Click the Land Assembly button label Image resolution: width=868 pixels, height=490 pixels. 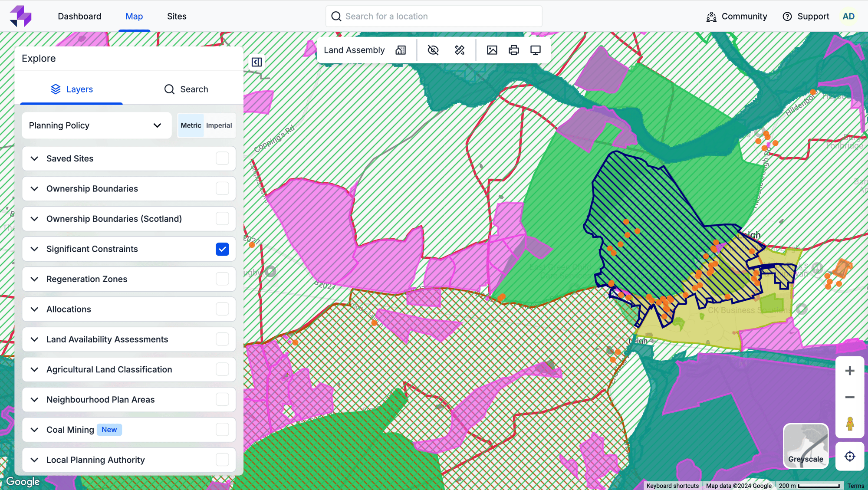click(354, 50)
